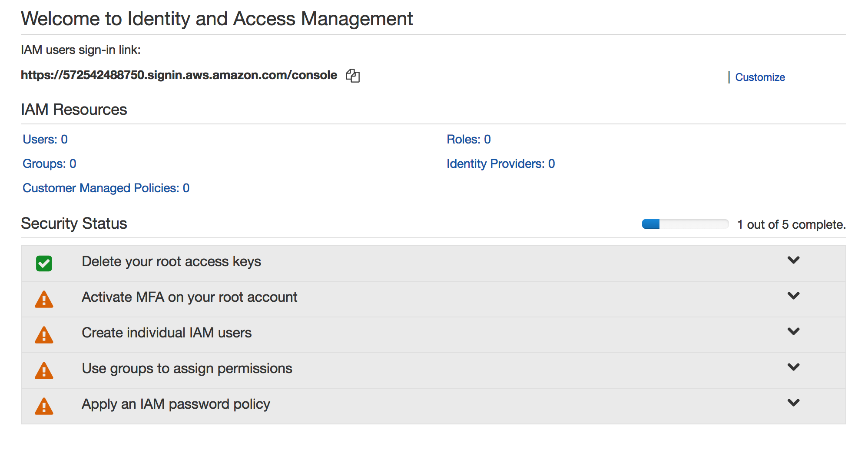Open the Customer Managed Policies: 0 link
This screenshot has height=467, width=868.
click(106, 188)
